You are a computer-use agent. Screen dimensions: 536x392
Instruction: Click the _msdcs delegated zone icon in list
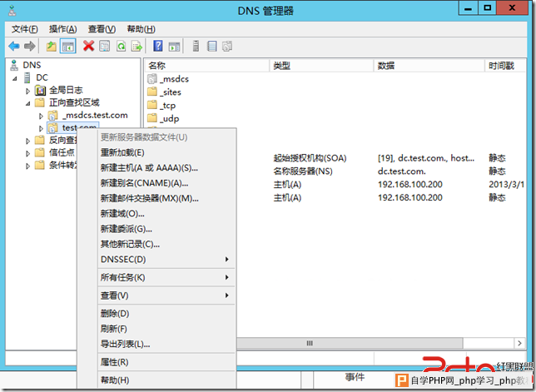[152, 79]
